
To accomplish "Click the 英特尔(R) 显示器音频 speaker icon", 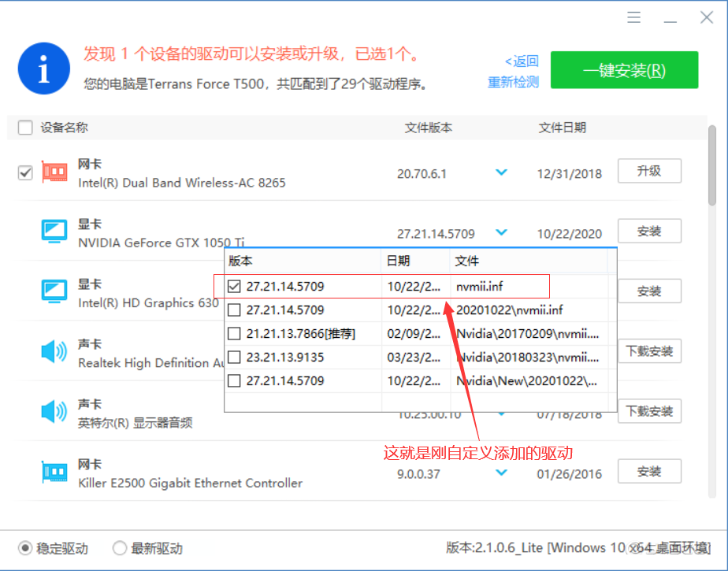I will pyautogui.click(x=54, y=411).
